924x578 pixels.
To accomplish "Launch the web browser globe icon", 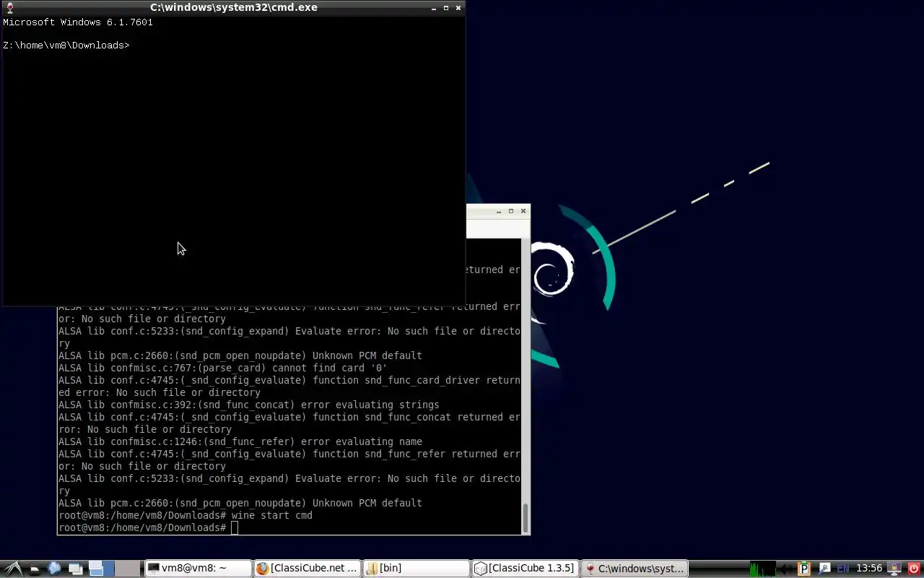I will 54,569.
